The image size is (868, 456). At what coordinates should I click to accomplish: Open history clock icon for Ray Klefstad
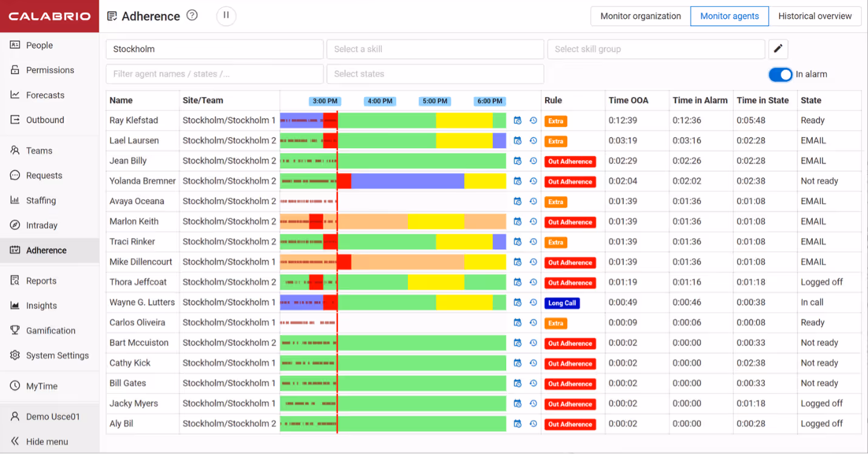point(533,121)
